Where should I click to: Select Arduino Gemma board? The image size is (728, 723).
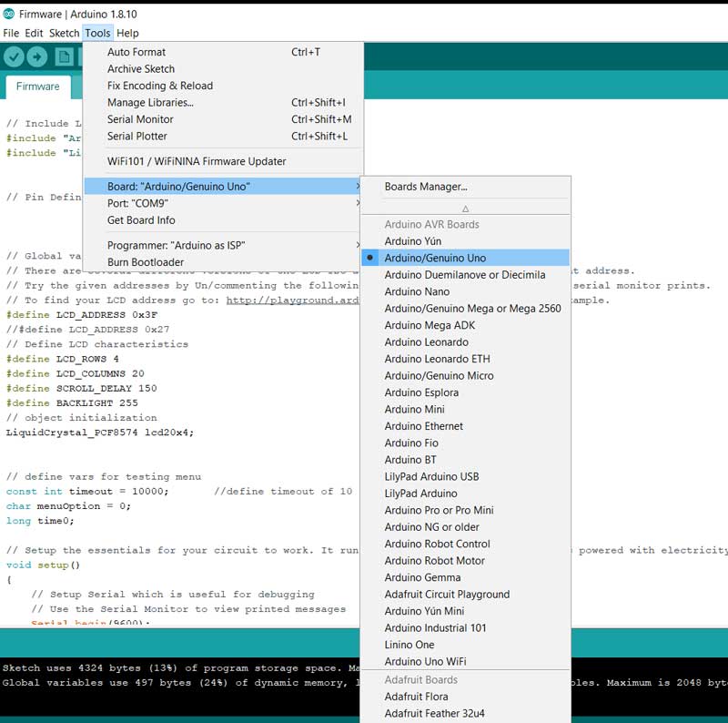pos(465,577)
